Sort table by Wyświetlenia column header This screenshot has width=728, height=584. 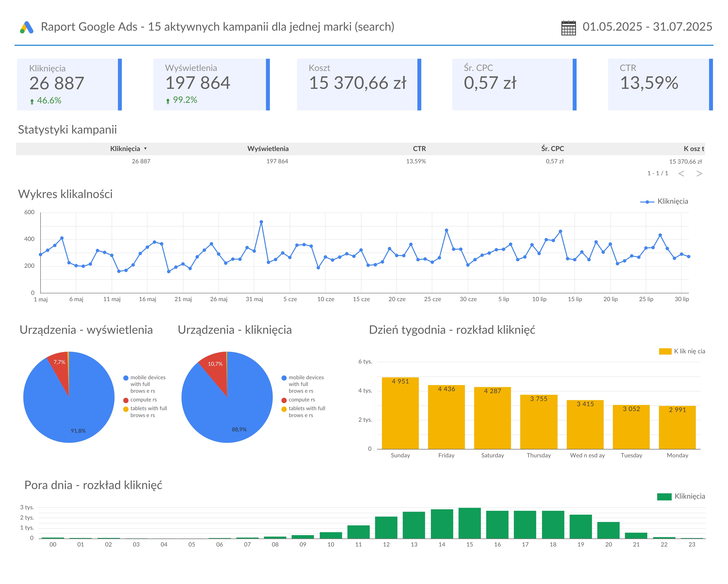pos(268,149)
